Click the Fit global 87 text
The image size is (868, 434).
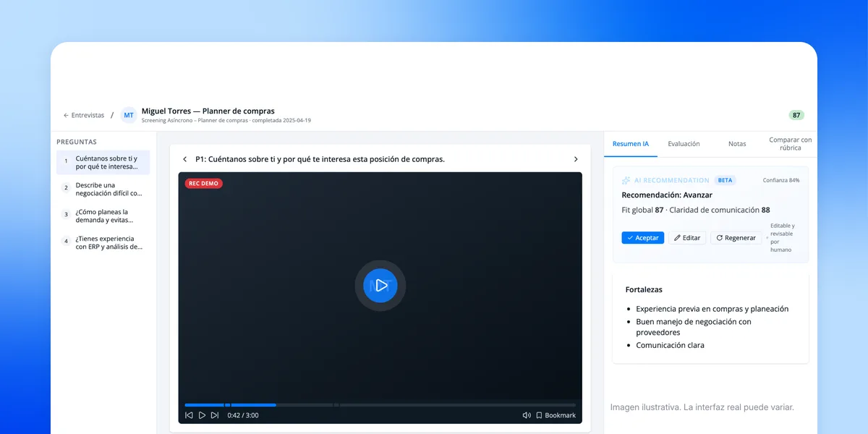coord(642,210)
